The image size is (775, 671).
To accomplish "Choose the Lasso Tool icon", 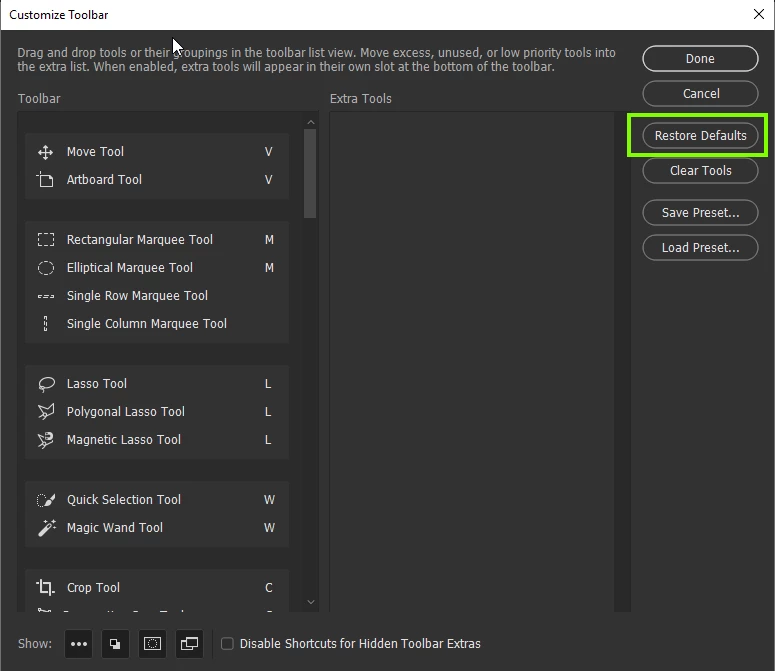I will 46,384.
